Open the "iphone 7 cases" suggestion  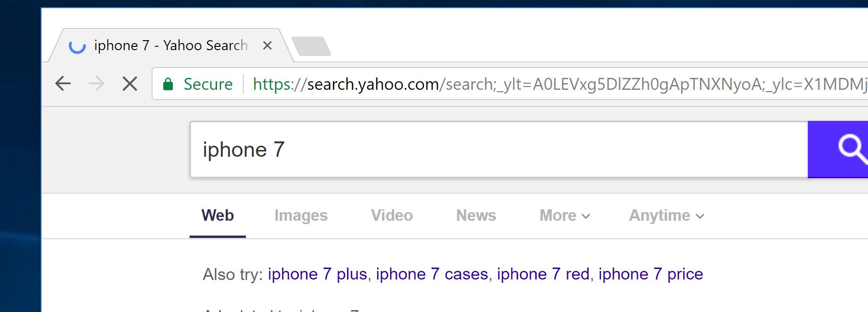point(432,274)
